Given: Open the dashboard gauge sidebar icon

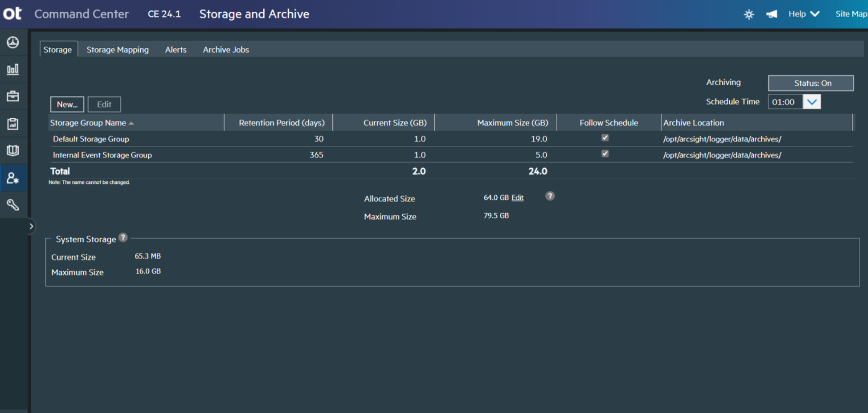Looking at the screenshot, I should [x=13, y=42].
